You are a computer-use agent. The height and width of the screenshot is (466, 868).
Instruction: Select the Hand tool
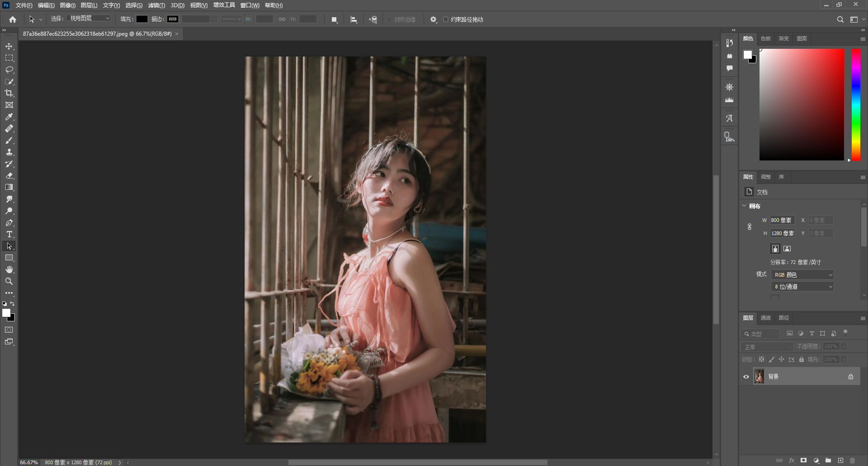coord(9,269)
